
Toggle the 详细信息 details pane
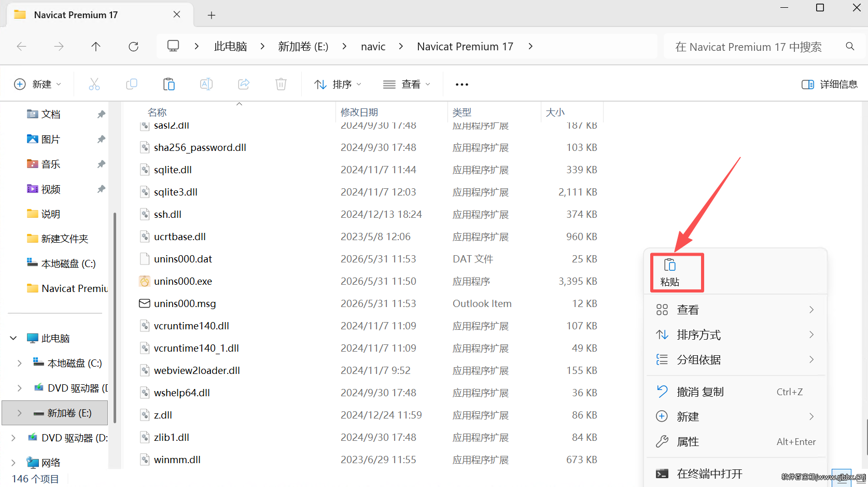click(x=829, y=85)
